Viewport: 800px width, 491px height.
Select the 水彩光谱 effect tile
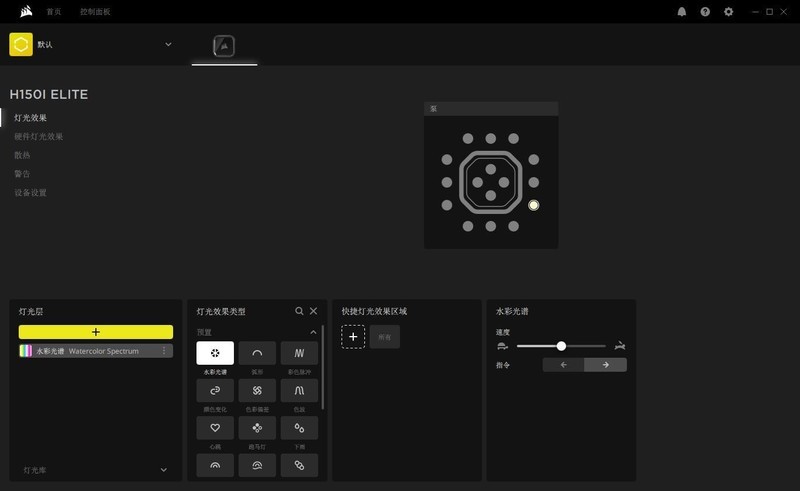coord(215,353)
